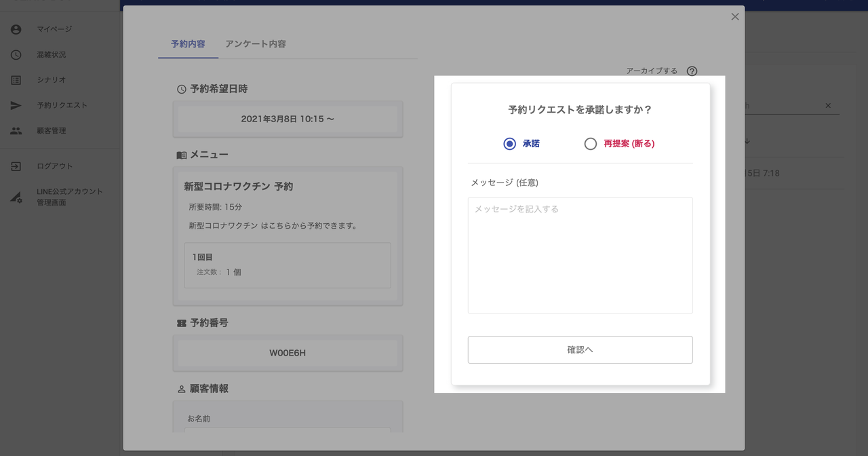This screenshot has height=456, width=868.
Task: Click the シナリオ list icon
Action: click(16, 80)
